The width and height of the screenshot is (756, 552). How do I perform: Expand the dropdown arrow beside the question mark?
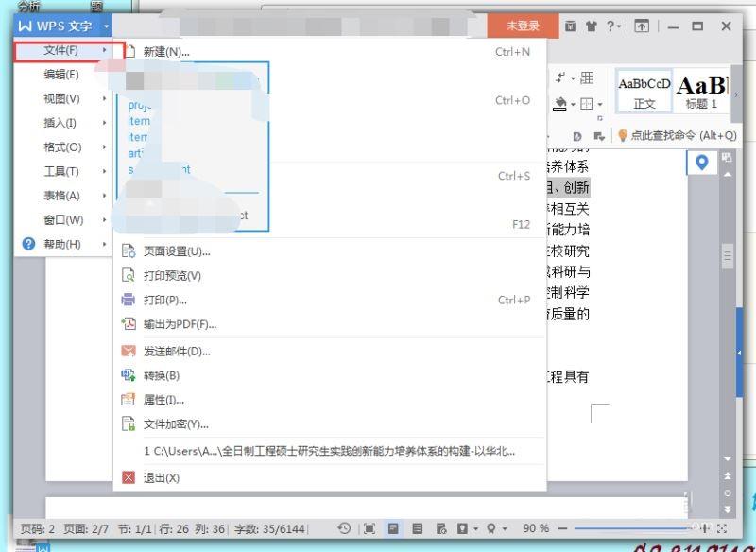(x=620, y=26)
